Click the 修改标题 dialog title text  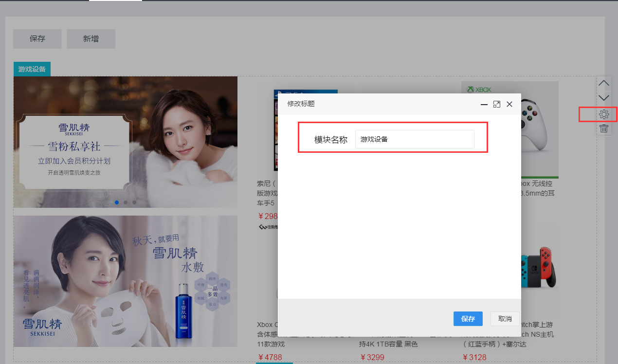301,104
